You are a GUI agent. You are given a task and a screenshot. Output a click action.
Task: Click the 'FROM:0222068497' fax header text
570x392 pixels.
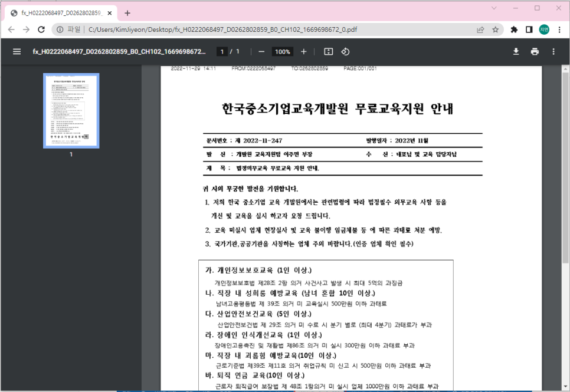click(x=253, y=68)
